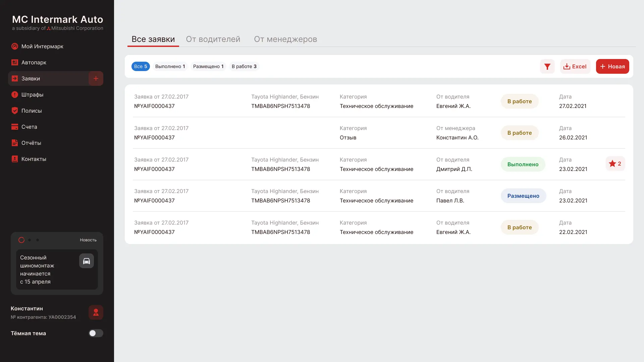644x362 pixels.
Task: Click В работе status for Константин А.О.
Action: (520, 133)
